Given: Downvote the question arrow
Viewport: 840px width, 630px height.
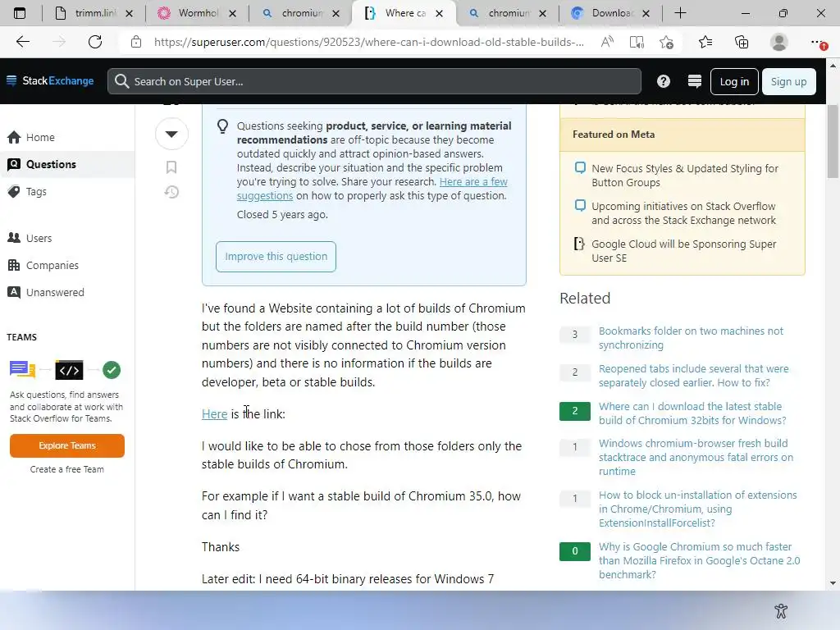Looking at the screenshot, I should (171, 134).
